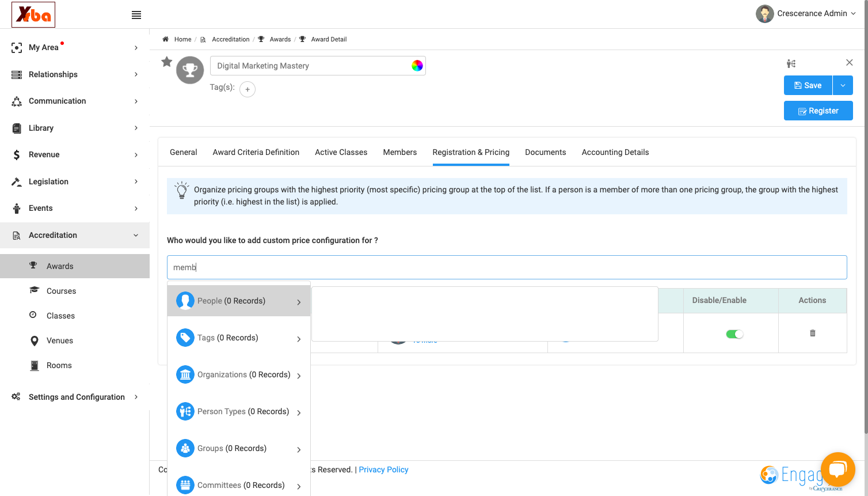Expand People (0 Records) result
Screen dimensions: 868x496
pos(239,301)
